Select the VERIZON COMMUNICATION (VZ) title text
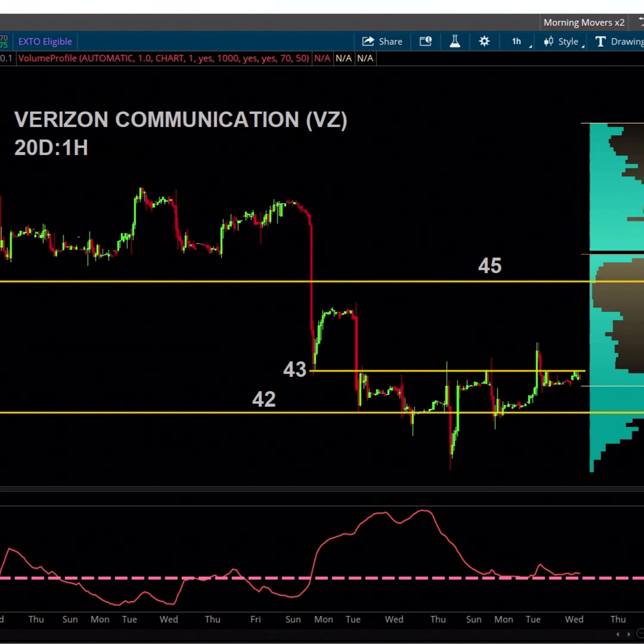Screen dimensions: 644x644 [181, 119]
